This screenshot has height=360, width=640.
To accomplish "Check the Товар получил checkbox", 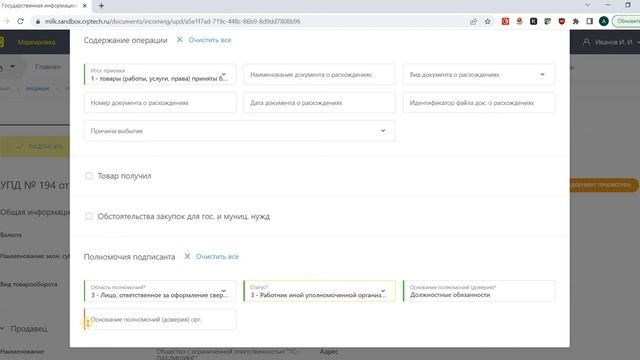I will pyautogui.click(x=89, y=176).
